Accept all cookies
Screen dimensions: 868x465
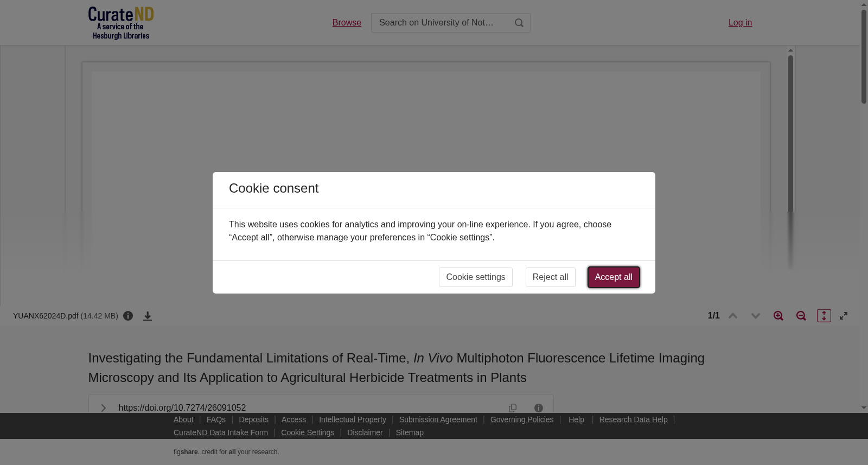pyautogui.click(x=614, y=277)
